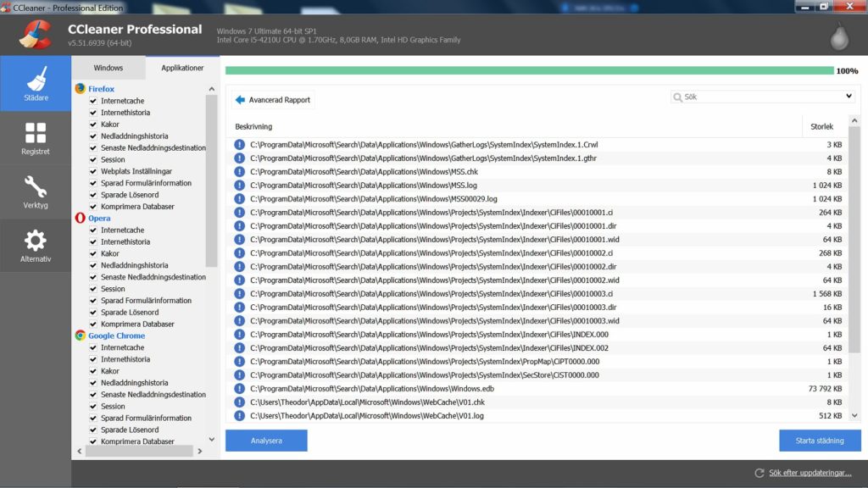Open the Städare cleaner section
Viewport: 868px width, 488px height.
pos(36,83)
